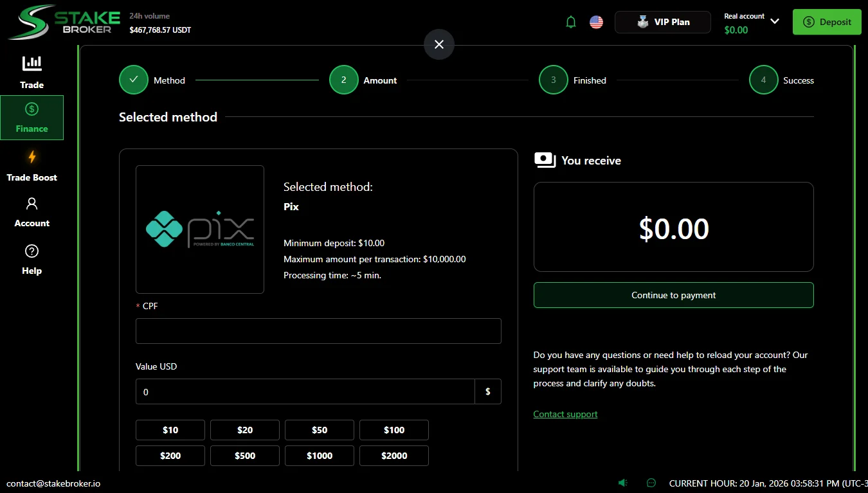Open notifications via the bell icon
This screenshot has width=868, height=493.
click(x=570, y=21)
